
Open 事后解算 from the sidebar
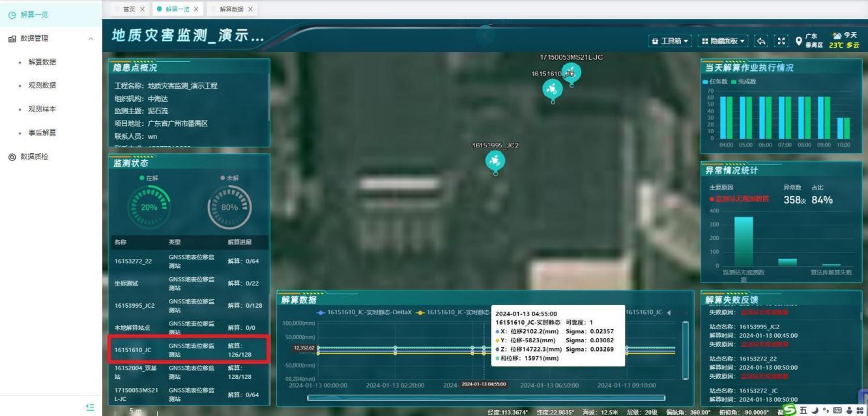coord(42,132)
